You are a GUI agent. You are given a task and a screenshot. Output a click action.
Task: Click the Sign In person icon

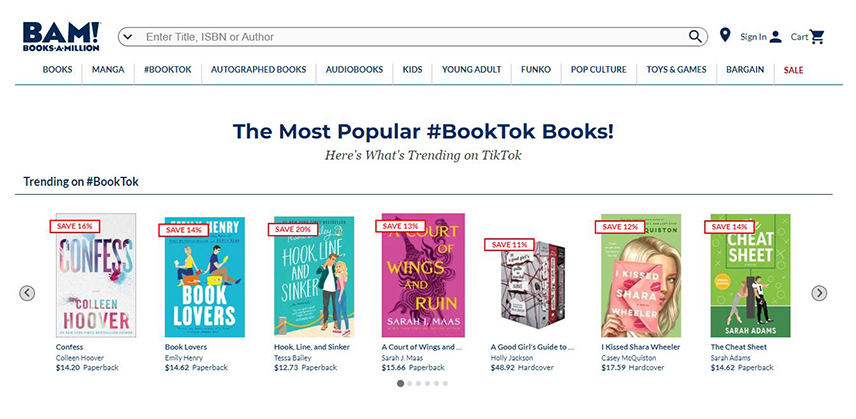click(776, 37)
